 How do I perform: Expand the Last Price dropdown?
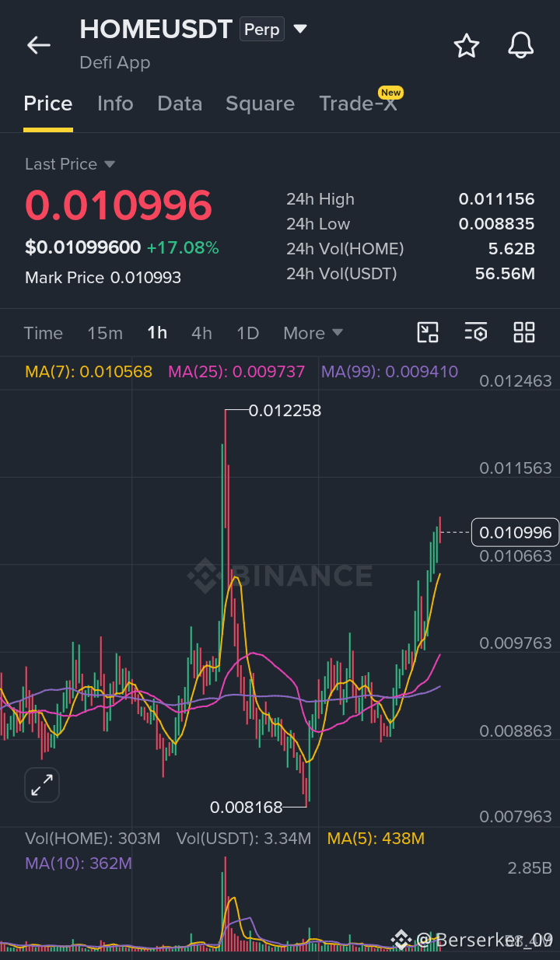[x=110, y=164]
